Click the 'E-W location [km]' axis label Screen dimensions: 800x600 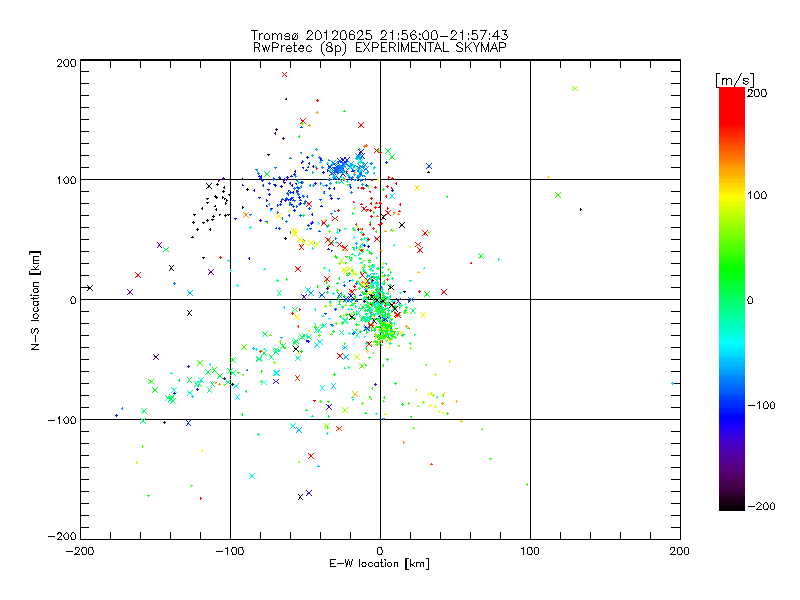click(380, 564)
